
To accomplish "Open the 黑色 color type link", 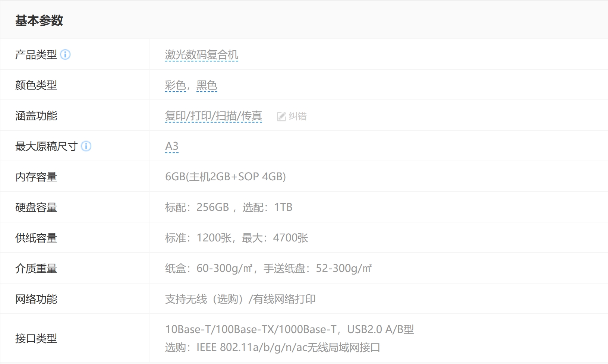I will point(207,85).
